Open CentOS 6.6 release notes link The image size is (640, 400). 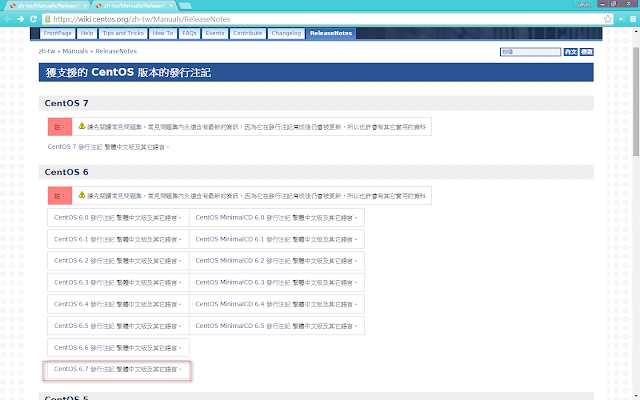tap(84, 348)
